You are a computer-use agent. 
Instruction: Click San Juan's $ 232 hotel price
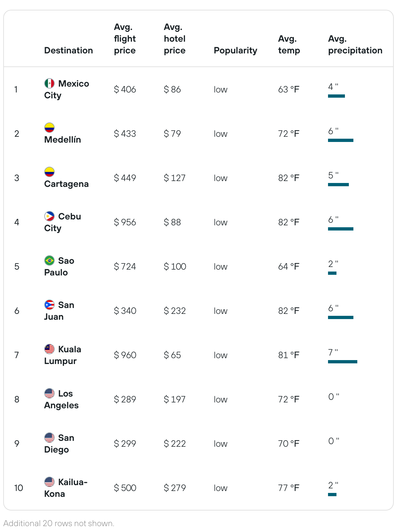point(175,311)
